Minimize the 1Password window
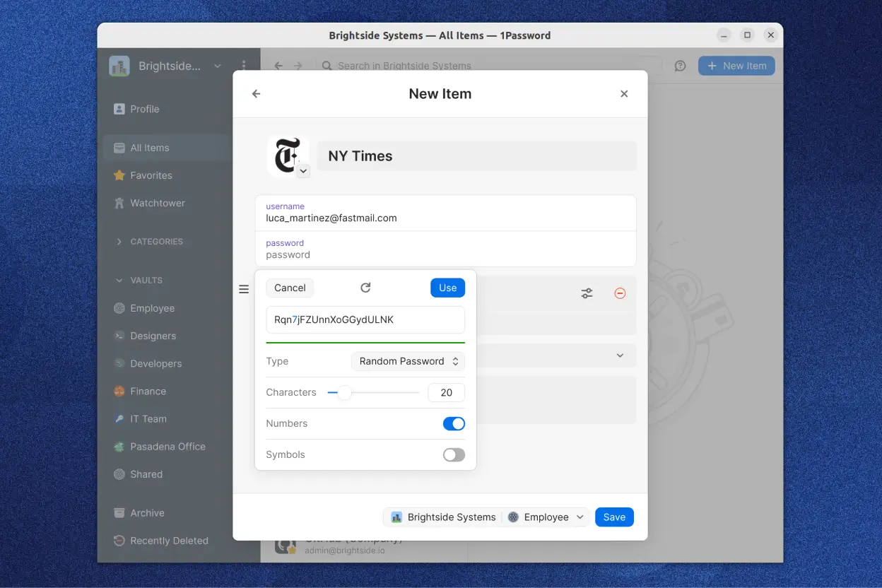Screen dimensions: 882x588 point(724,35)
